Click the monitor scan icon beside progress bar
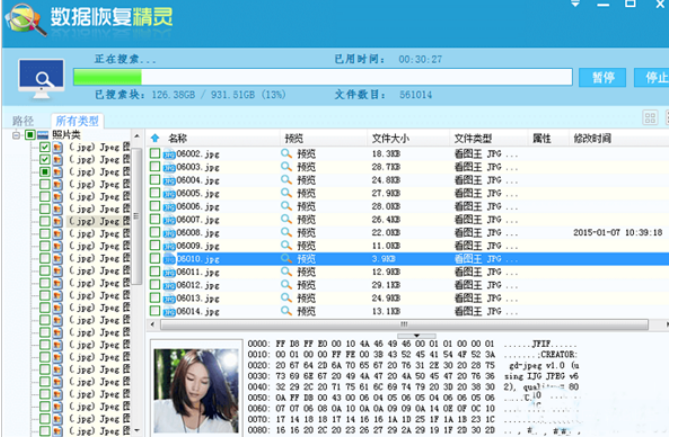 click(x=41, y=78)
